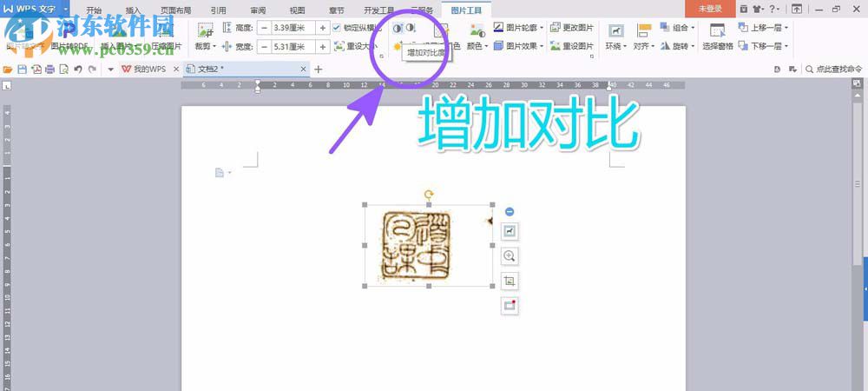Open a new document tab with plus
This screenshot has width=868, height=391.
318,70
